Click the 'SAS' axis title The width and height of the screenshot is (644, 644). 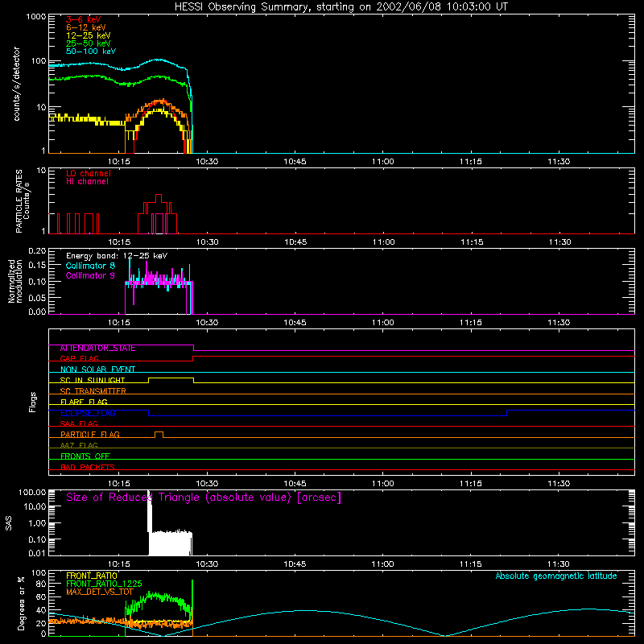(x=9, y=523)
